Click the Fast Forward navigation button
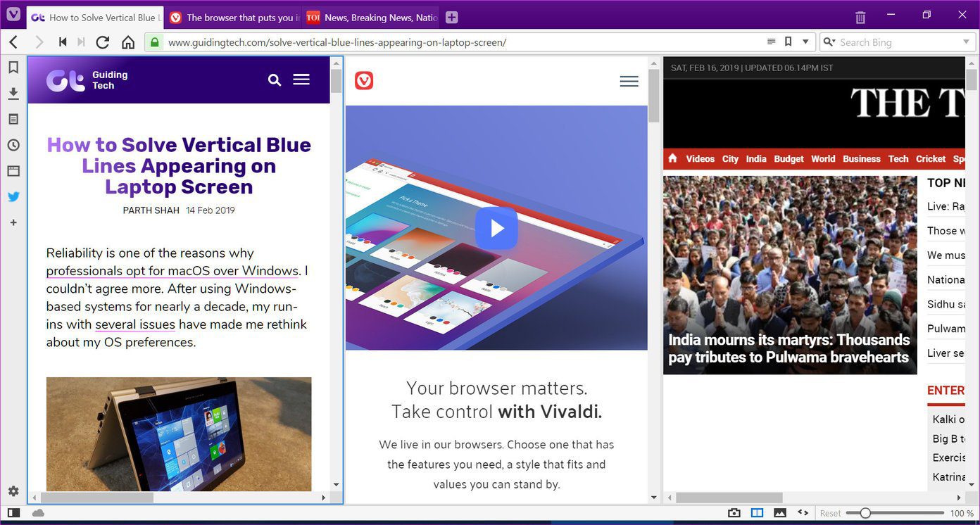The image size is (980, 525). click(82, 42)
